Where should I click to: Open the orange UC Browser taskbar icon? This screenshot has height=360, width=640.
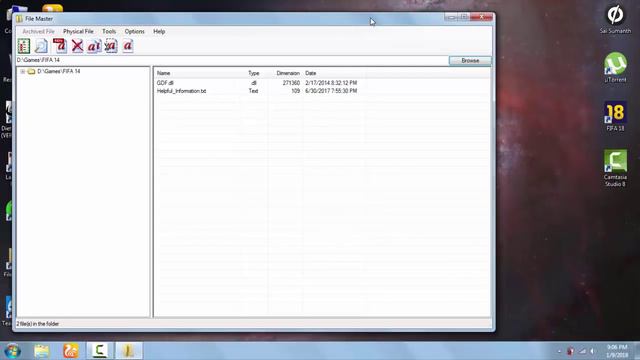[x=71, y=351]
